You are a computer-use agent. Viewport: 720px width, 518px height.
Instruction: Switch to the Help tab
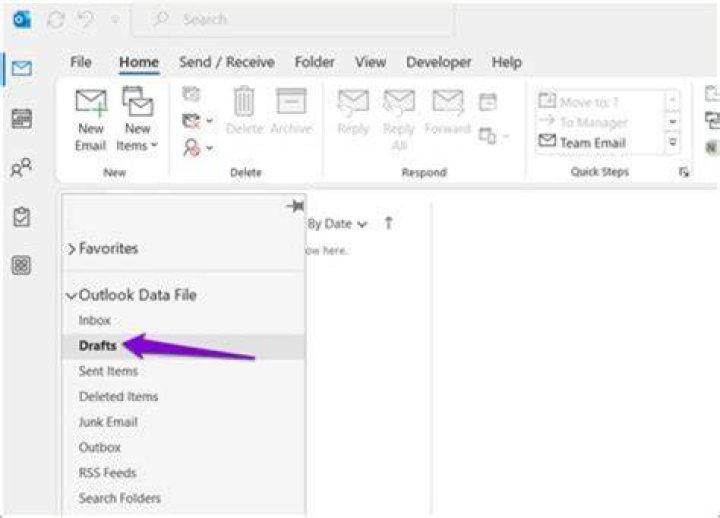coord(506,62)
